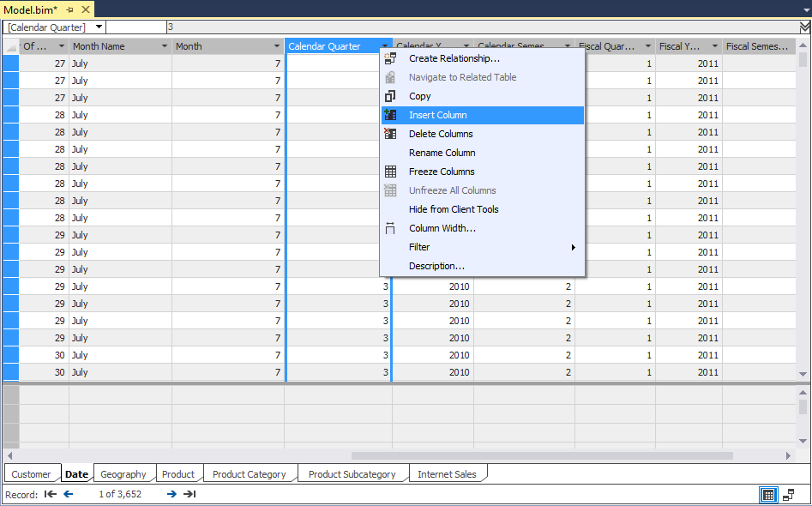This screenshot has height=506, width=812.
Task: Click the first record navigation arrow
Action: [x=51, y=494]
